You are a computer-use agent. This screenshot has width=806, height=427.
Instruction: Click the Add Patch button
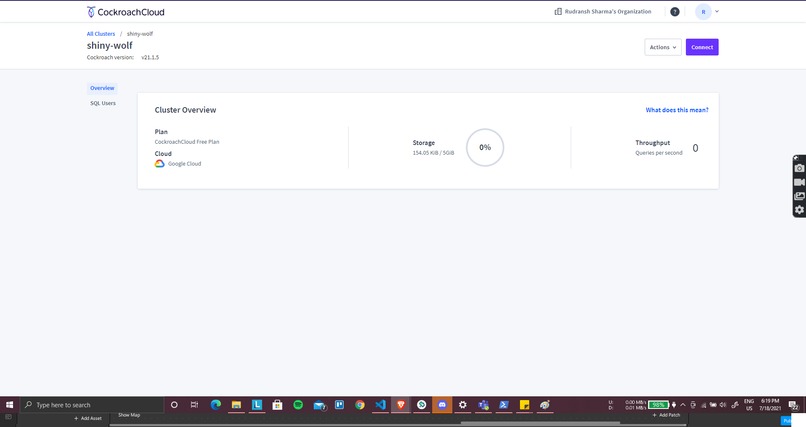click(x=666, y=415)
